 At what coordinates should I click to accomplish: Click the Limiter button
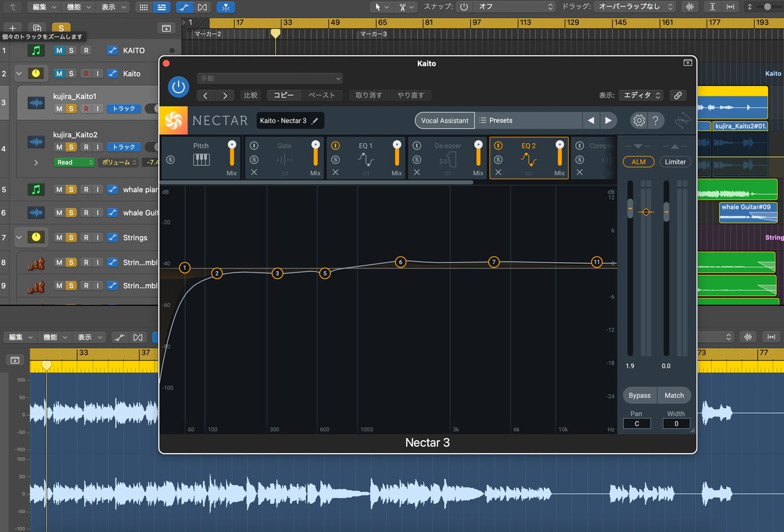coord(675,162)
